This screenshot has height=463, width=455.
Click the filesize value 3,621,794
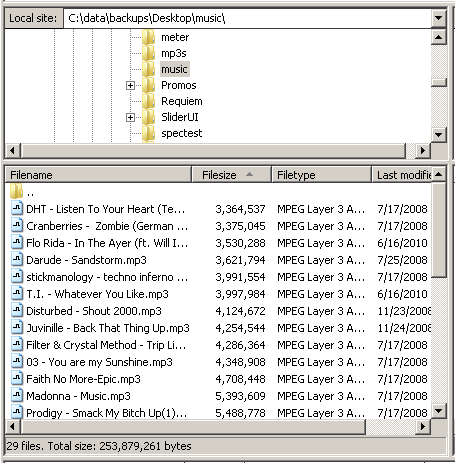(240, 260)
